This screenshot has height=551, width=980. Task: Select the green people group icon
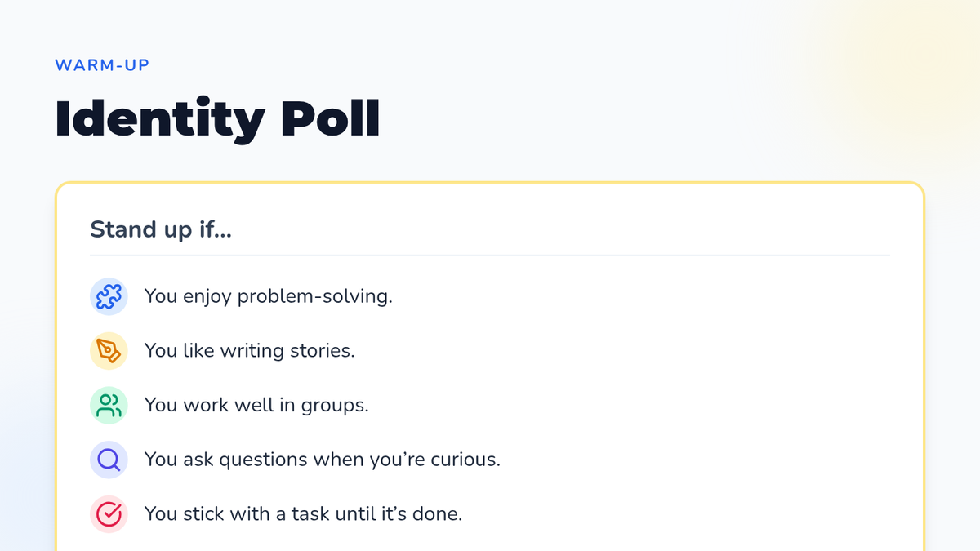click(x=109, y=406)
